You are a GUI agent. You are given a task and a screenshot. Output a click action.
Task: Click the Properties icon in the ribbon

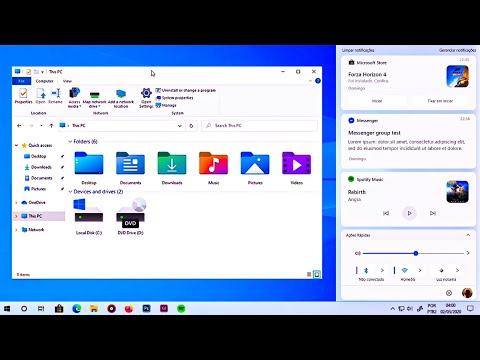click(x=23, y=93)
